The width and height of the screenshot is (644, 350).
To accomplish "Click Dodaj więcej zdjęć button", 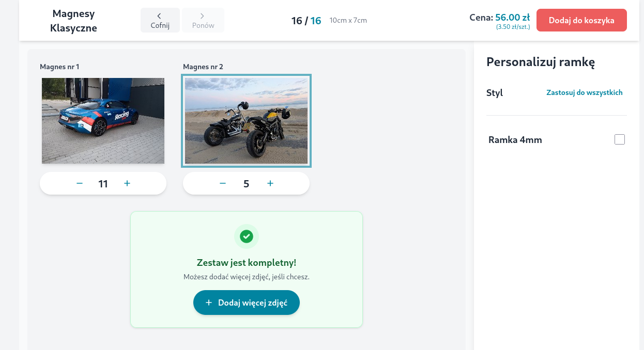I will click(x=247, y=303).
